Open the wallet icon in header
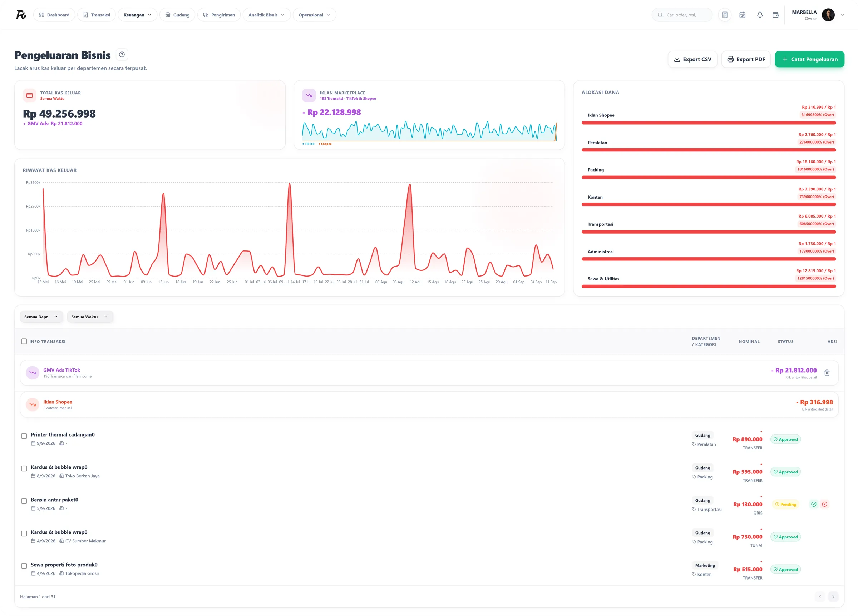Viewport: 858px width, 616px height. pyautogui.click(x=775, y=15)
